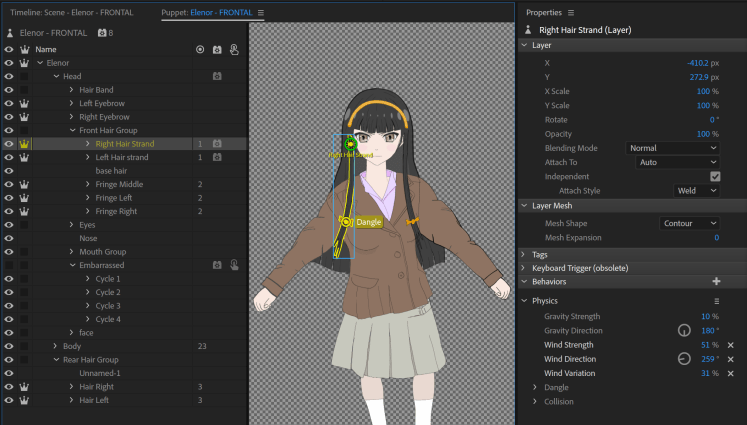Reset Wind Strength with its X icon
Viewport: 747px width, 425px height.
point(730,345)
